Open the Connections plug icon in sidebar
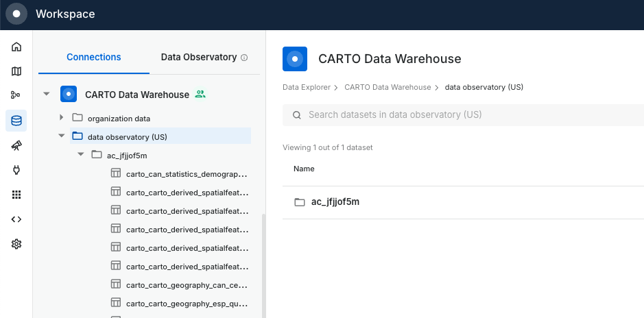The width and height of the screenshot is (644, 318). [16, 170]
